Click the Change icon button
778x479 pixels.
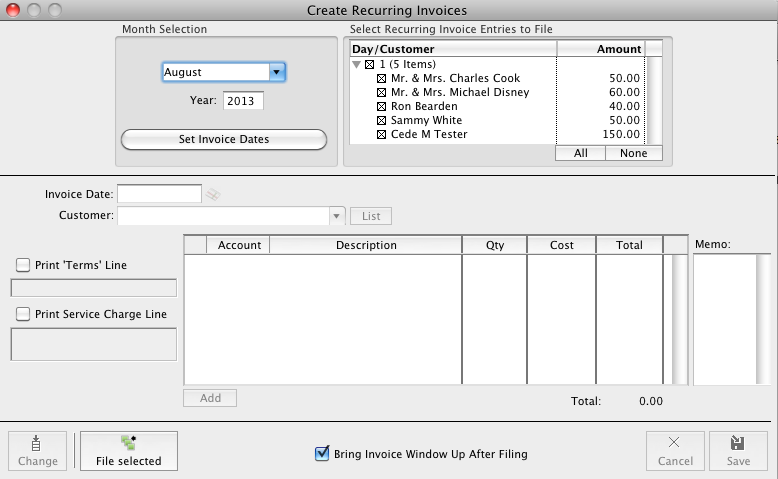point(37,450)
